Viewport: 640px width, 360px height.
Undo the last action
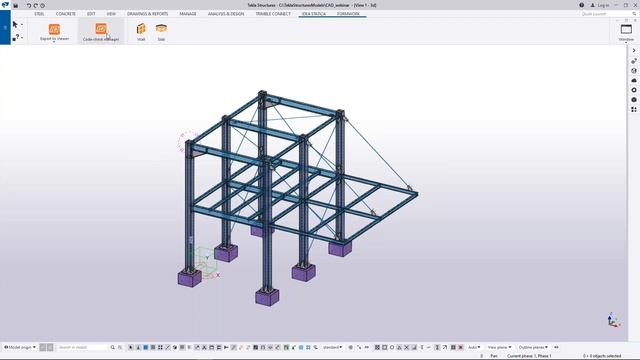pyautogui.click(x=29, y=5)
